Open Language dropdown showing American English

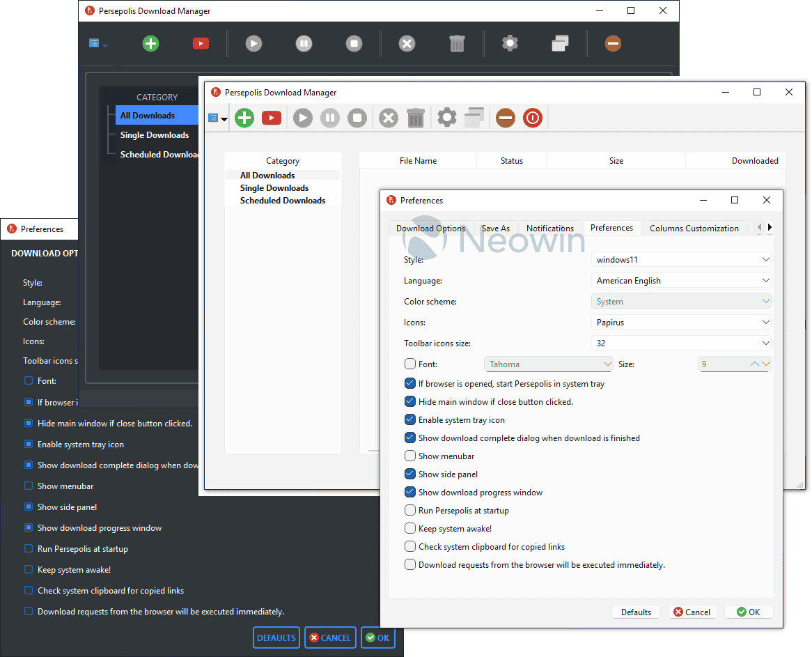pos(681,280)
